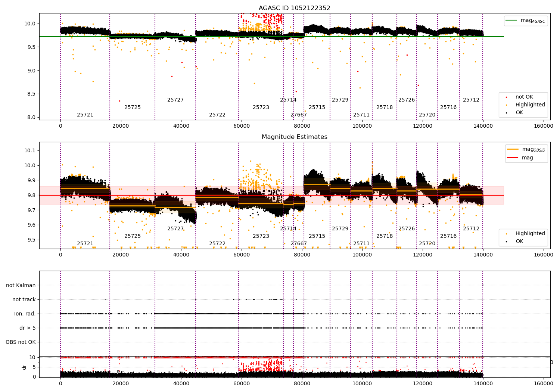Click the 10.1 y-axis tick label
Viewport: 560px width, 392px height.
coord(30,151)
